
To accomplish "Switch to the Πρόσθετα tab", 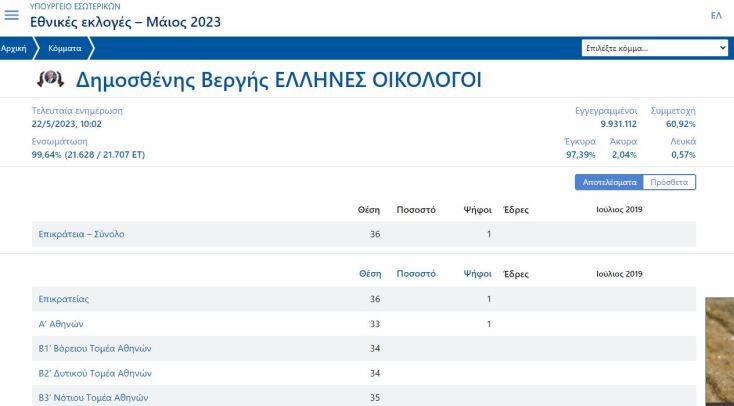I will coord(669,182).
